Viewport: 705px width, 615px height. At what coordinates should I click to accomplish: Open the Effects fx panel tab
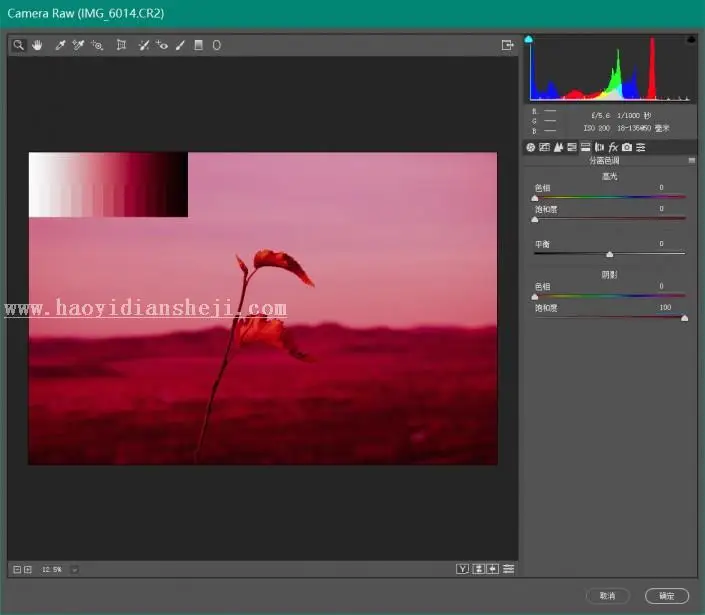[613, 147]
